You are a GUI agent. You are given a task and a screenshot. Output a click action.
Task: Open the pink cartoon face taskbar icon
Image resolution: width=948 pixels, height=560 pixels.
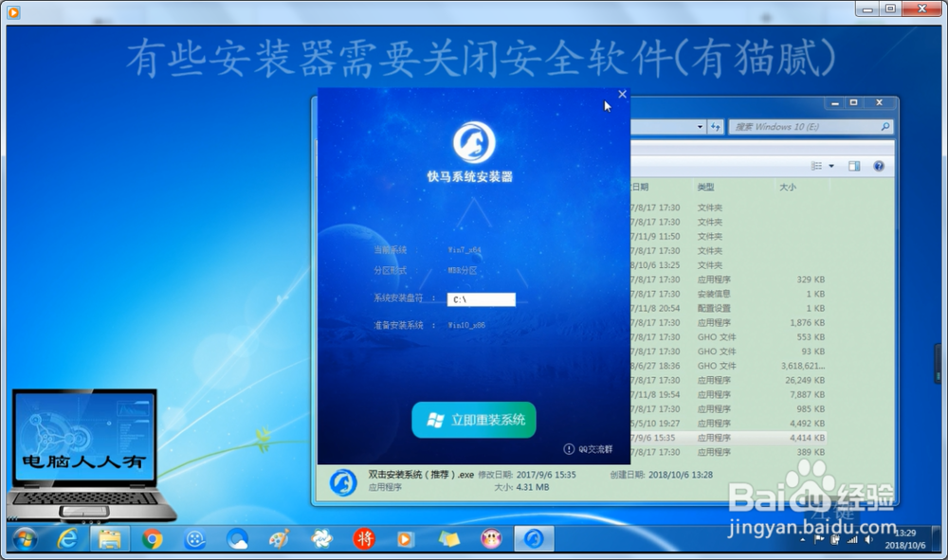coord(491,539)
